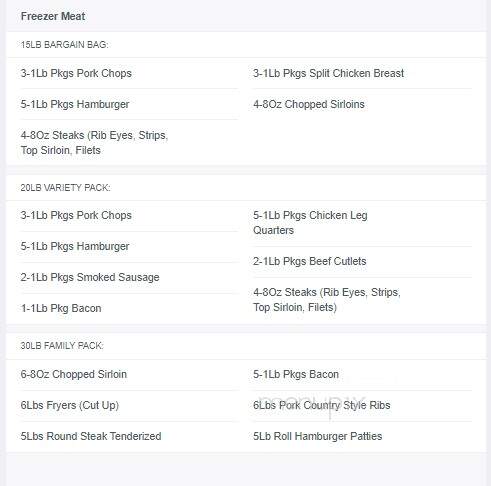Select the 15LB BARGAIN BAG section label
Screen dimensions: 491x486
point(64,45)
